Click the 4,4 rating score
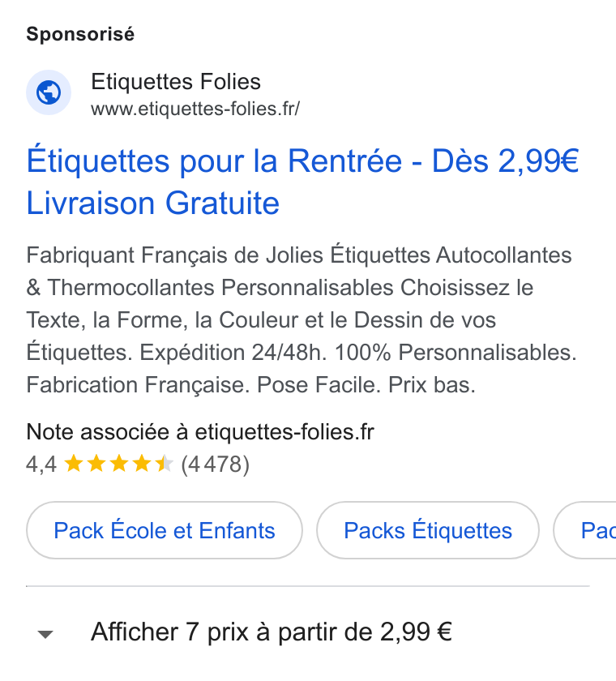616x681 pixels. click(x=41, y=465)
